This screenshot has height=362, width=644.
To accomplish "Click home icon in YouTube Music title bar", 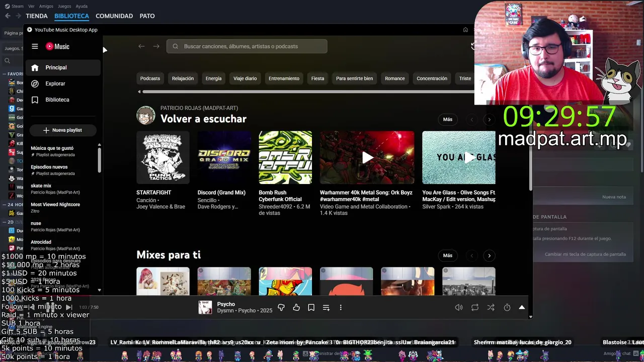I will pyautogui.click(x=465, y=30).
